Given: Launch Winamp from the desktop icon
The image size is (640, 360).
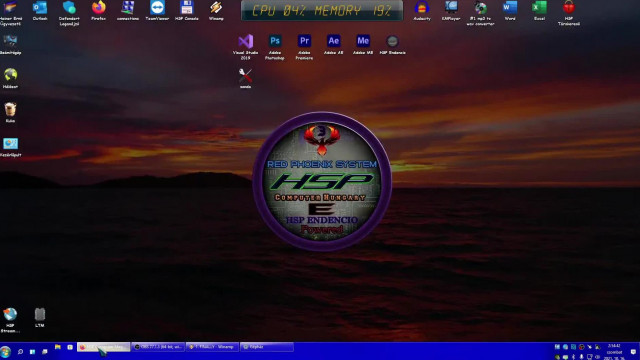Looking at the screenshot, I should click(x=216, y=11).
